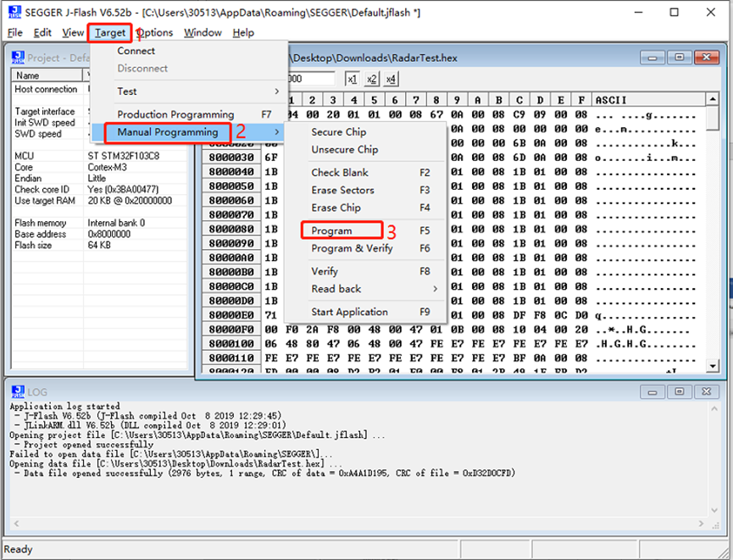Click LOG horizontal scroll left arrow
Viewport: 733px width, 560px height.
coord(16,524)
